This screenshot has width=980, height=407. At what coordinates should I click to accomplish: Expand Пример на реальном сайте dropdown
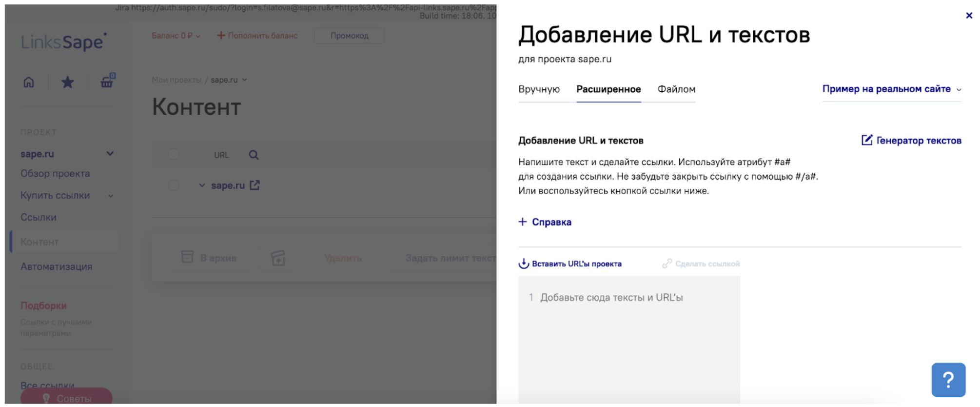(891, 89)
